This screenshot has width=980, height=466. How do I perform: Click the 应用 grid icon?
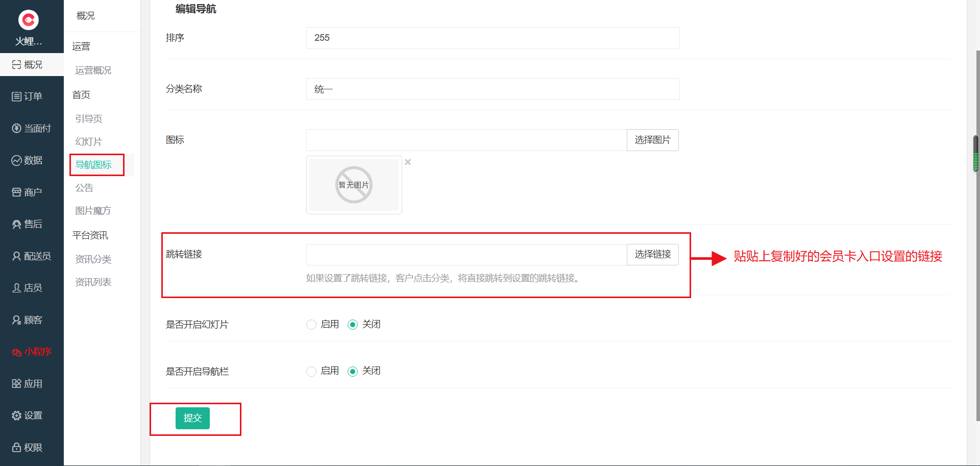point(17,384)
